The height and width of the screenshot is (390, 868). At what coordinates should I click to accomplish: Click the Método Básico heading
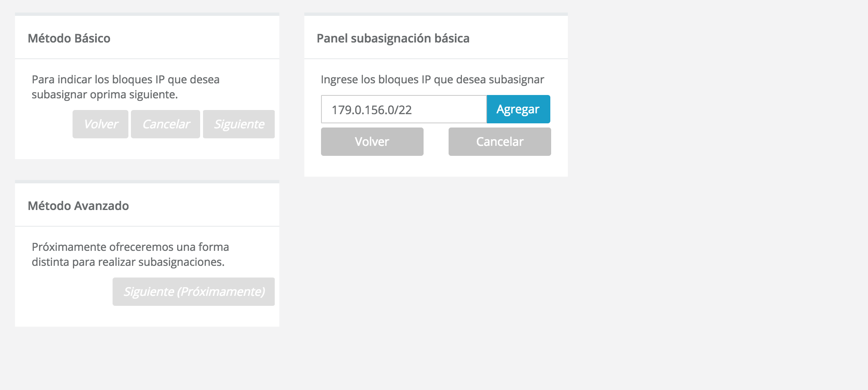pyautogui.click(x=69, y=38)
